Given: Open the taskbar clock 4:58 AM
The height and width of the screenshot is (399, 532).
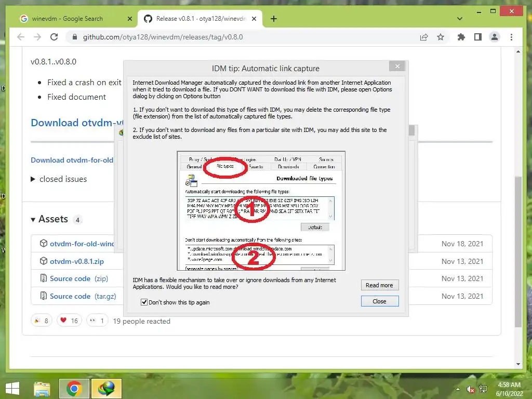Looking at the screenshot, I should (509, 389).
